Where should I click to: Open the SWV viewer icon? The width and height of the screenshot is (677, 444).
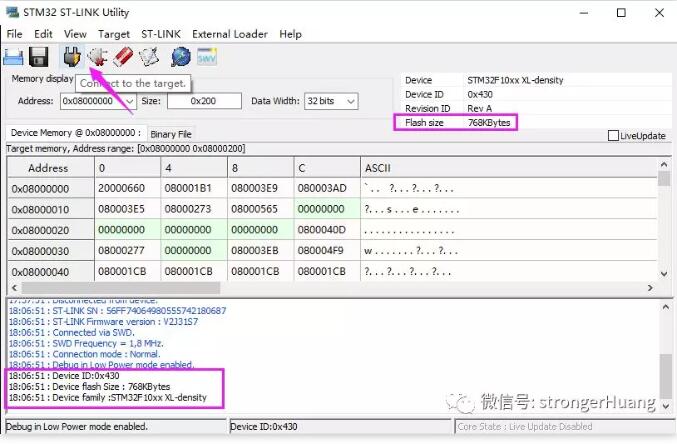[x=207, y=57]
